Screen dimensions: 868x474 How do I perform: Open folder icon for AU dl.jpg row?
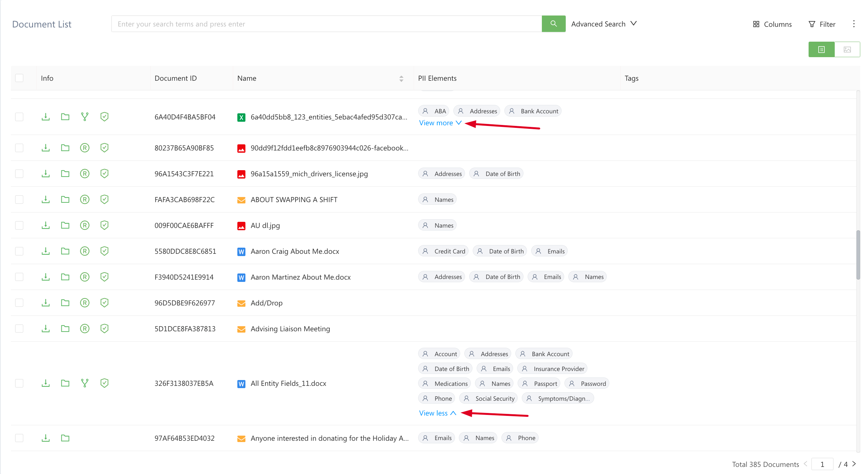pos(65,225)
